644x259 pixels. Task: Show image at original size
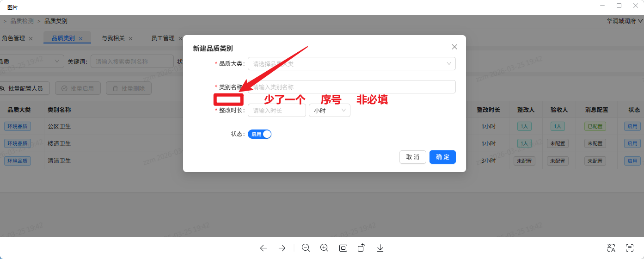click(343, 248)
